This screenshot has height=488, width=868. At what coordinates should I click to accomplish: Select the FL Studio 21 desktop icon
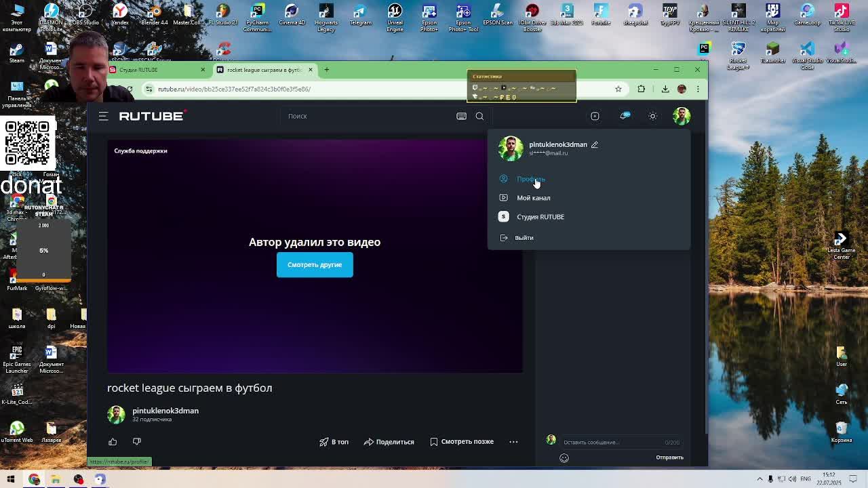[223, 15]
